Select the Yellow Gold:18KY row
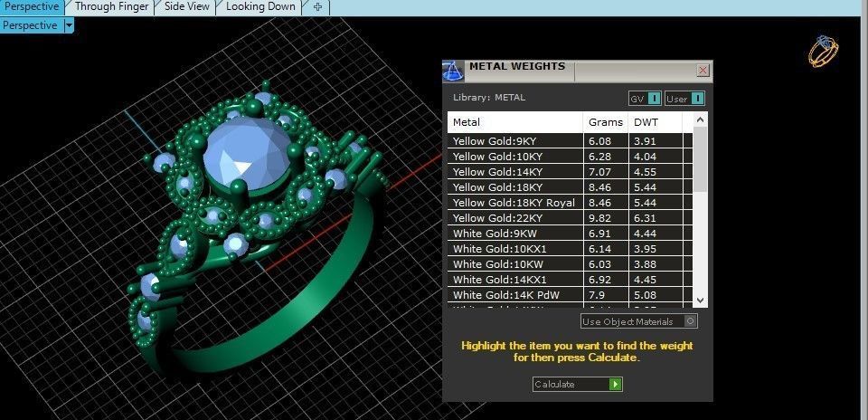This screenshot has height=420, width=868. pyautogui.click(x=571, y=187)
